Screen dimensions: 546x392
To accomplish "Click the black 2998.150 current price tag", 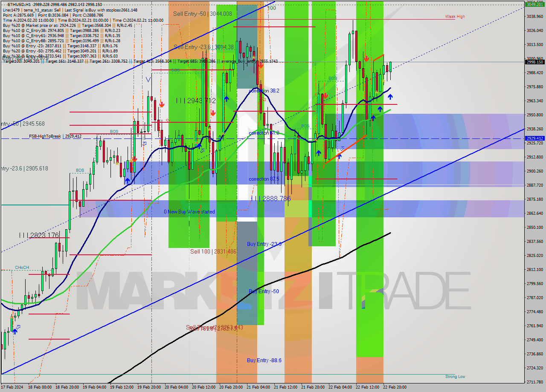I will tap(535, 62).
